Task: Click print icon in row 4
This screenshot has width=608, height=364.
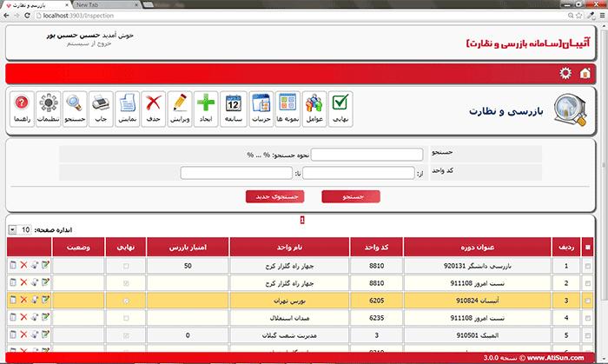Action: pyautogui.click(x=35, y=317)
